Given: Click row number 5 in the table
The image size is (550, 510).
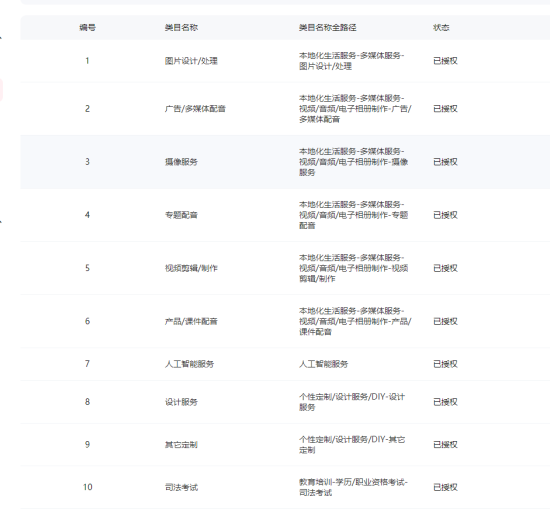Looking at the screenshot, I should click(x=87, y=268).
